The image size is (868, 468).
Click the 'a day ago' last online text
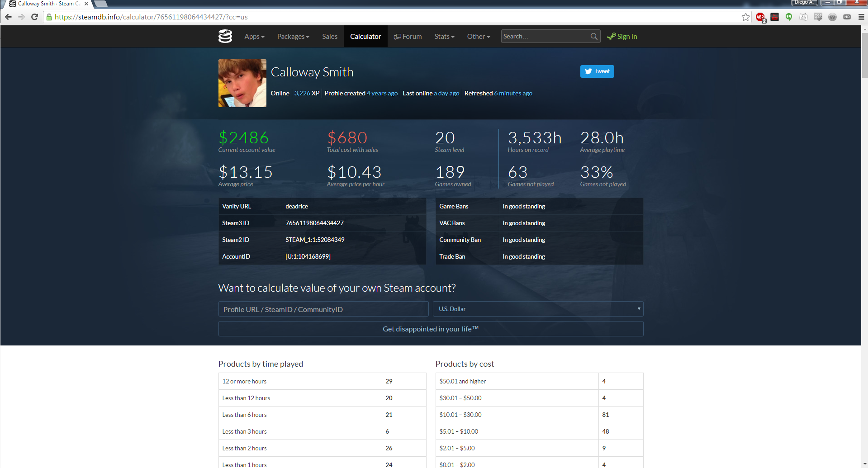click(x=446, y=93)
